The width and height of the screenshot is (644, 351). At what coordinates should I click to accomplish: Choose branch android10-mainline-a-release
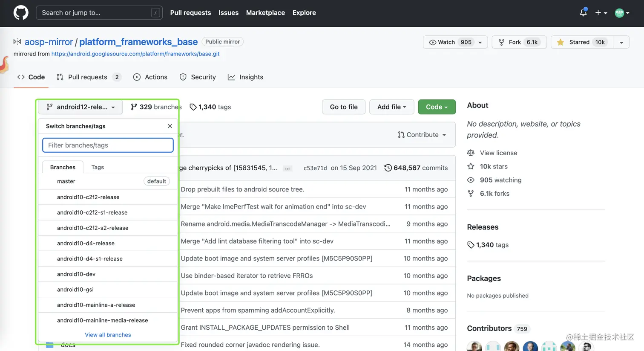(x=108, y=305)
